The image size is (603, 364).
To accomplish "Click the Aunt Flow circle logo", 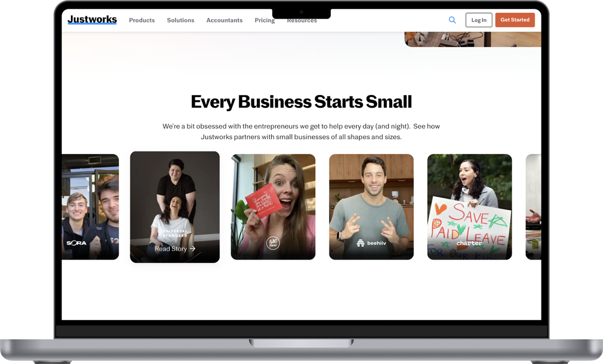I will pyautogui.click(x=273, y=244).
